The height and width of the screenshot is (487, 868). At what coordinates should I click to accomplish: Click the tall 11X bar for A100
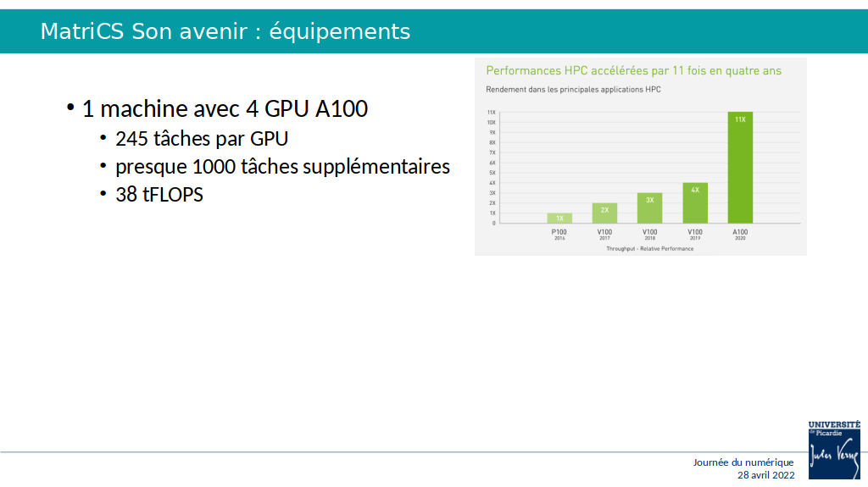pyautogui.click(x=740, y=169)
